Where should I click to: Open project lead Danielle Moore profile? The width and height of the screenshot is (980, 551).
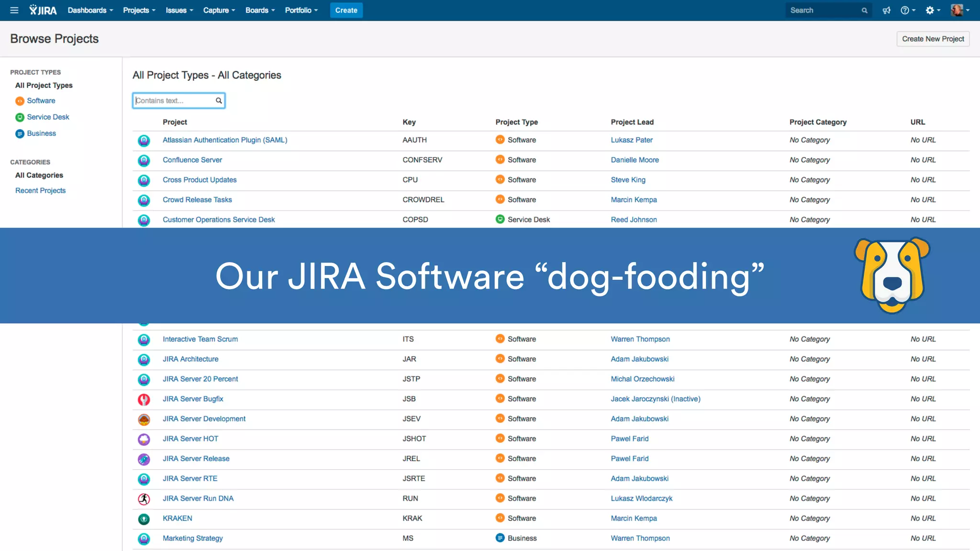[x=635, y=160]
